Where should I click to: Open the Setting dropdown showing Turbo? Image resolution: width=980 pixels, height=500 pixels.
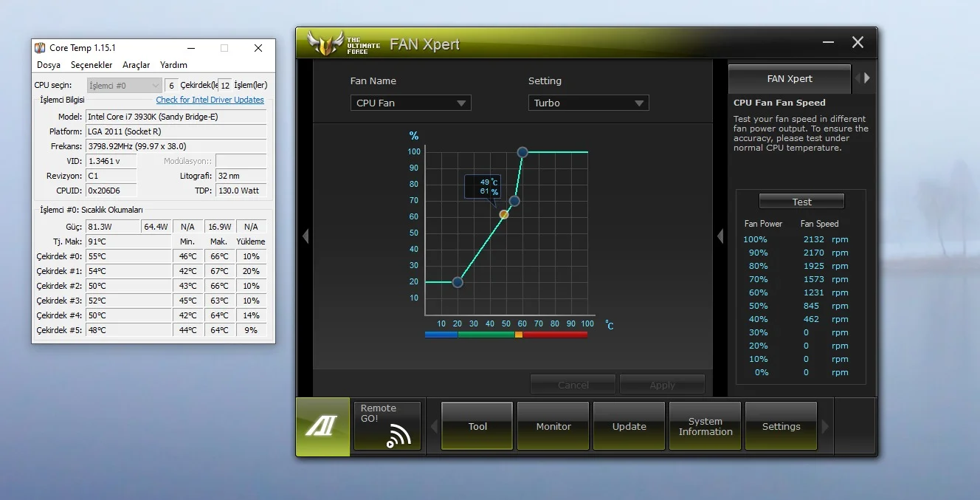point(588,103)
